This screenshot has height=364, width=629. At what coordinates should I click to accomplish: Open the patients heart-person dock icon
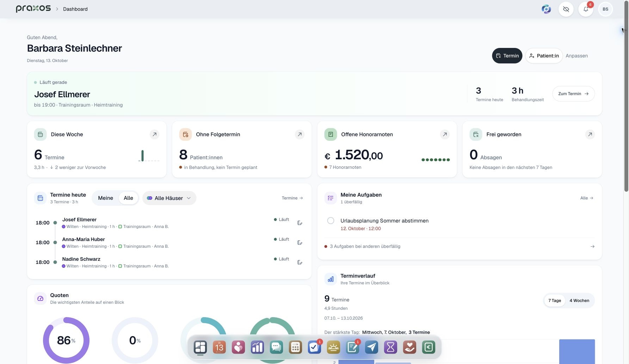pos(238,347)
